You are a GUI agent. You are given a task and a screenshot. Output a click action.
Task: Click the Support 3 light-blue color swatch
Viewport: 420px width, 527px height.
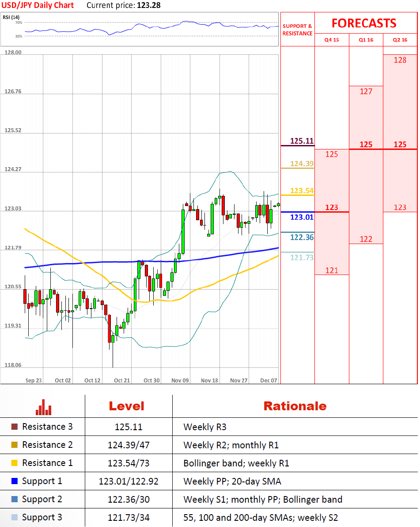pyautogui.click(x=15, y=517)
